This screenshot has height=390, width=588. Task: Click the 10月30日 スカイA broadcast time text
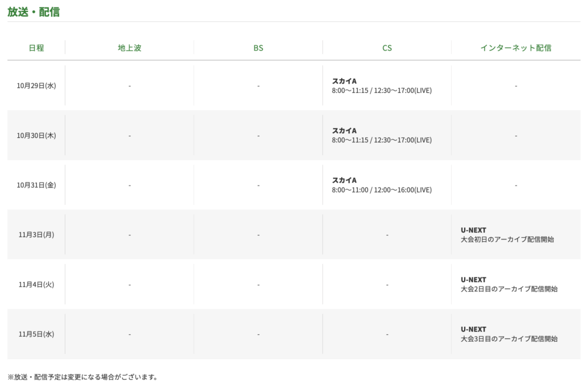(381, 140)
